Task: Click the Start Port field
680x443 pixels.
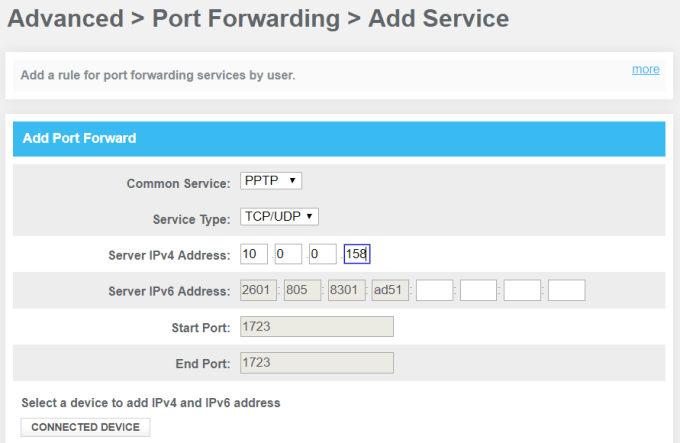Action: click(317, 327)
